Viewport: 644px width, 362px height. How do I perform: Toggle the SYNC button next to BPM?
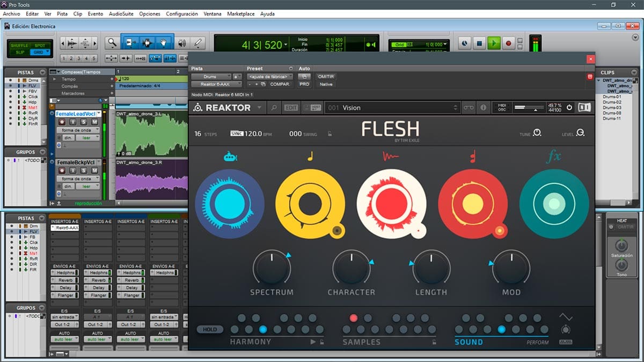(x=237, y=134)
